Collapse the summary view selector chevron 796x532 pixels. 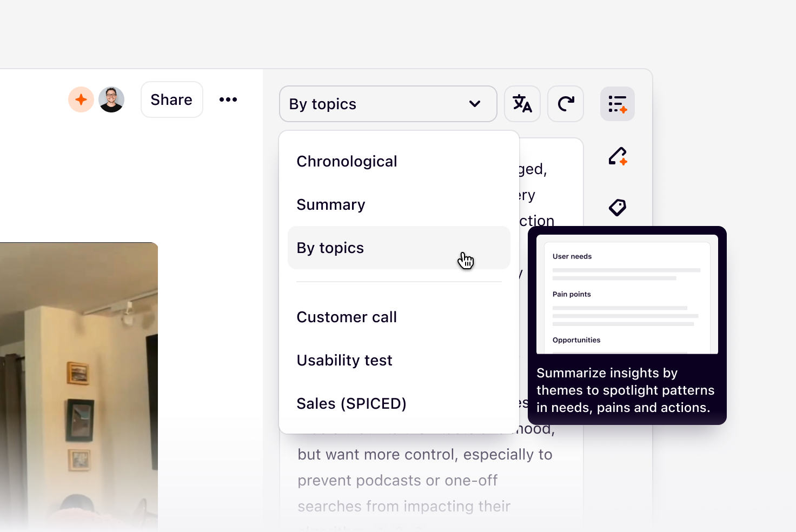tap(475, 104)
